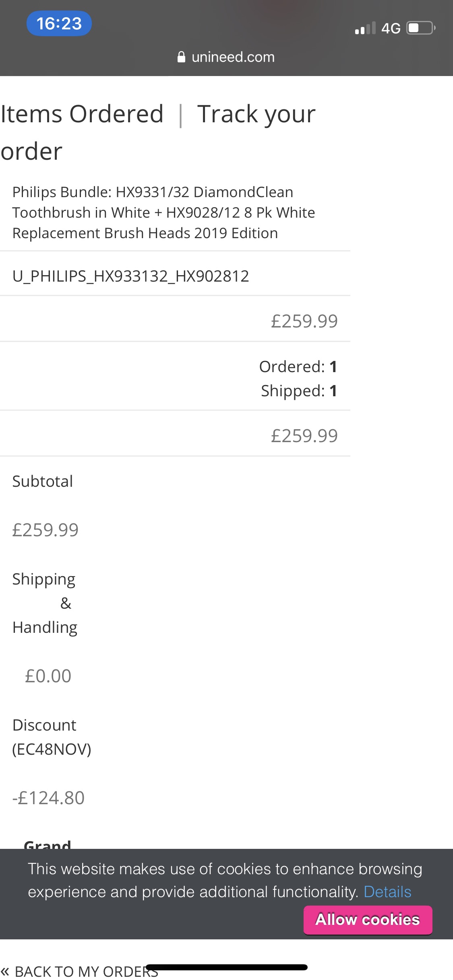453x980 pixels.
Task: Tap the cellular signal strength icon
Action: point(365,28)
